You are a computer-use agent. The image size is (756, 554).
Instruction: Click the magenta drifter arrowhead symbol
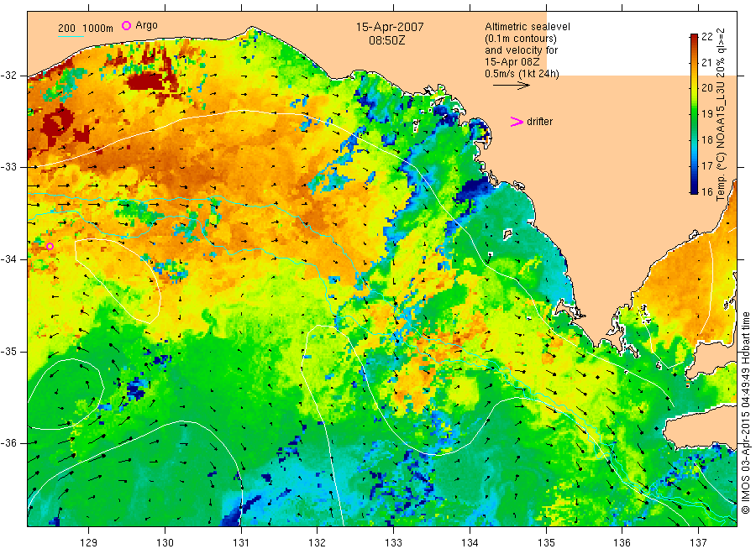[x=517, y=122]
